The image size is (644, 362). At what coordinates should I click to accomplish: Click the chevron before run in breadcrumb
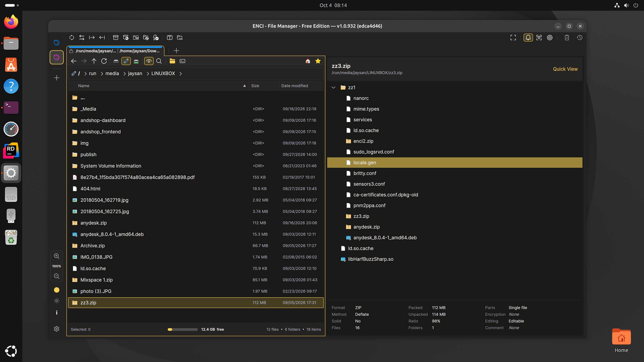85,73
